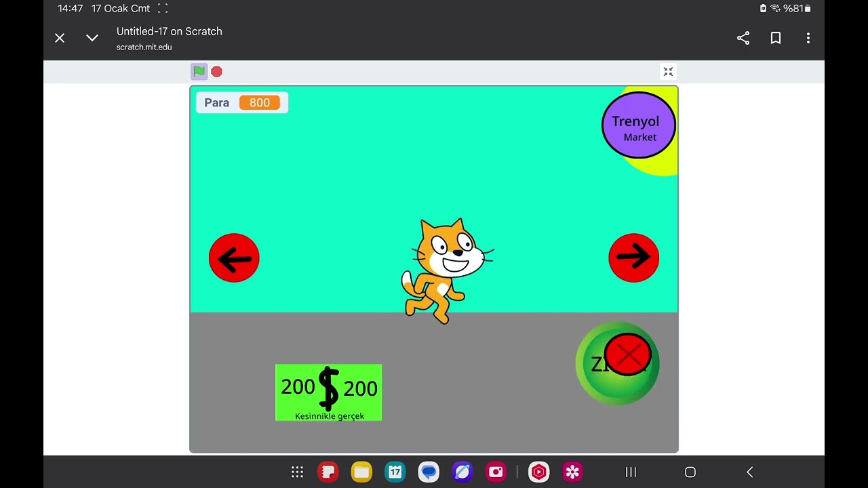
Task: Open the Gallery flower app icon
Action: click(573, 472)
